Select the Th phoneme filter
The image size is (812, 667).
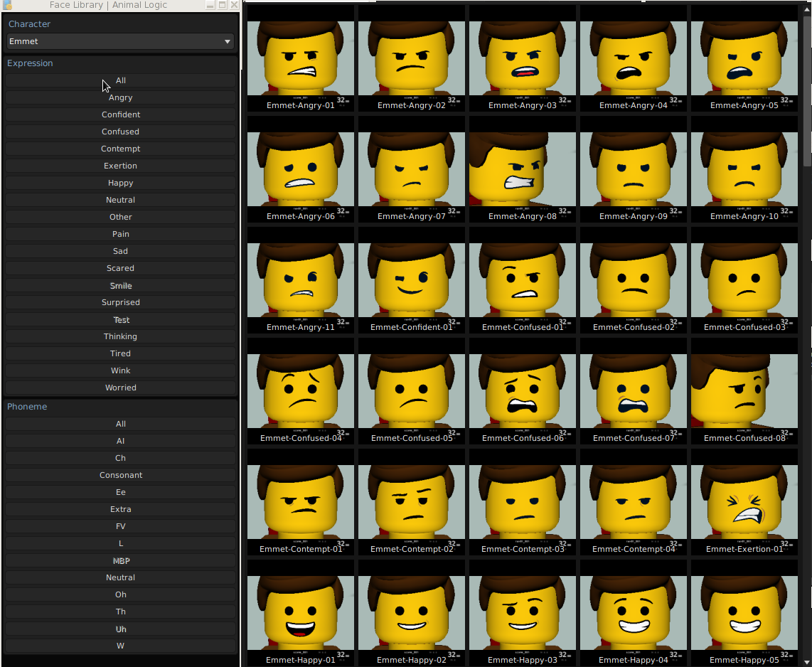pyautogui.click(x=120, y=612)
